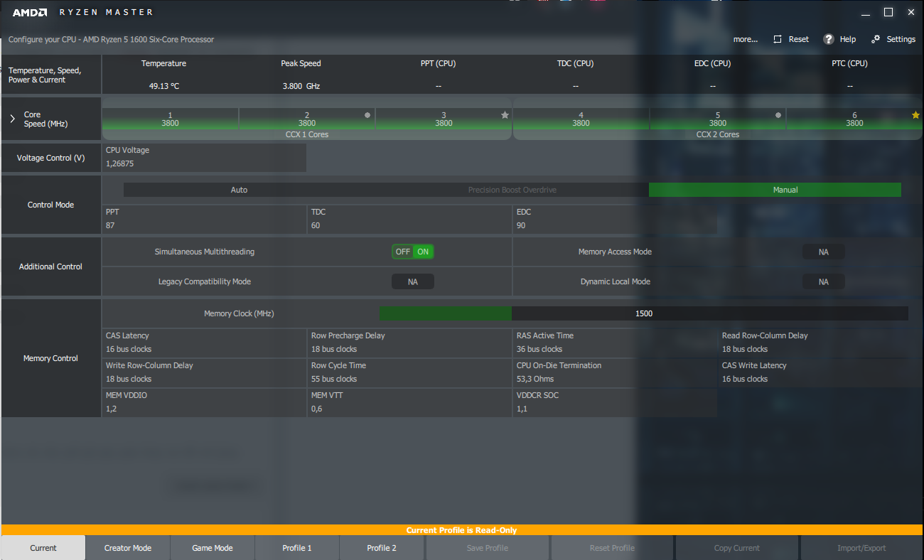This screenshot has height=560, width=924.
Task: Click the gray star on core 3
Action: tap(505, 114)
